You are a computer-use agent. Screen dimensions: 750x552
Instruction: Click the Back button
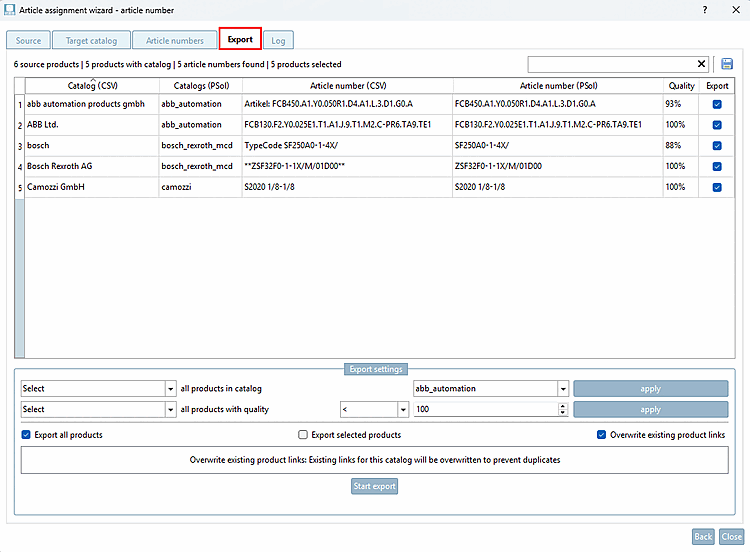point(703,537)
